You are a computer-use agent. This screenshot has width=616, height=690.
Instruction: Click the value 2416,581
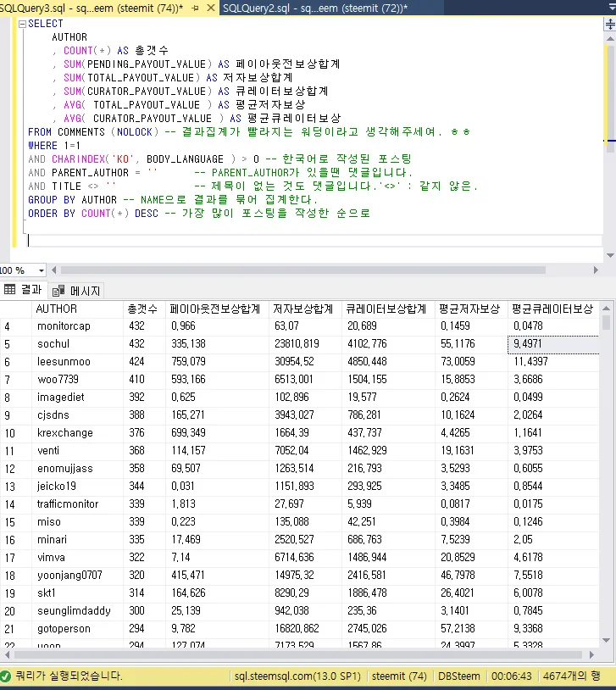[x=389, y=576]
